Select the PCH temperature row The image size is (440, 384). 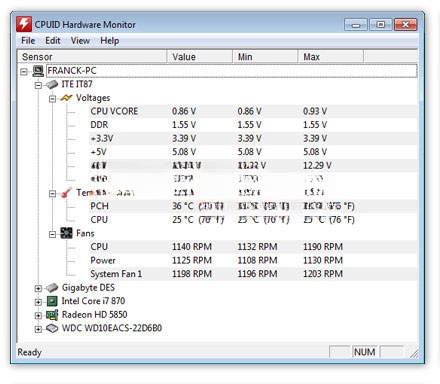pyautogui.click(x=253, y=206)
